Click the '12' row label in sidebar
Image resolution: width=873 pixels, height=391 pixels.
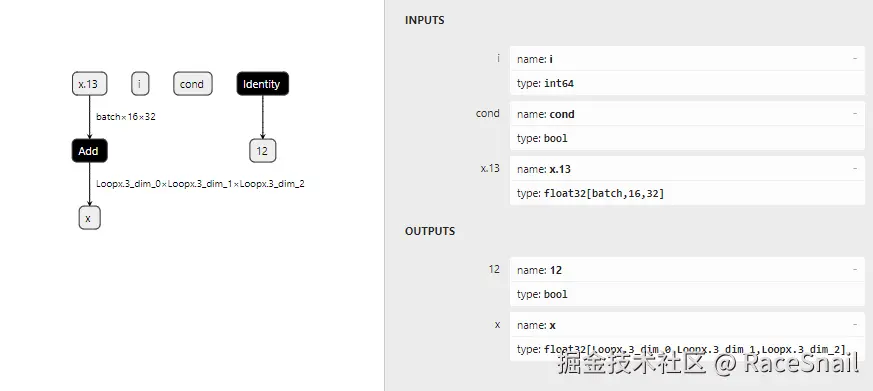494,269
